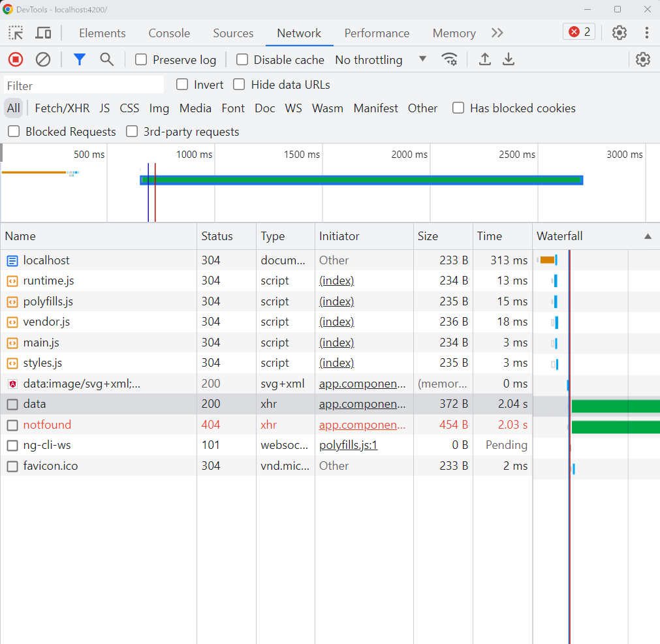Screen dimensions: 660x644
Task: Open the No throttling dropdown
Action: coord(381,60)
